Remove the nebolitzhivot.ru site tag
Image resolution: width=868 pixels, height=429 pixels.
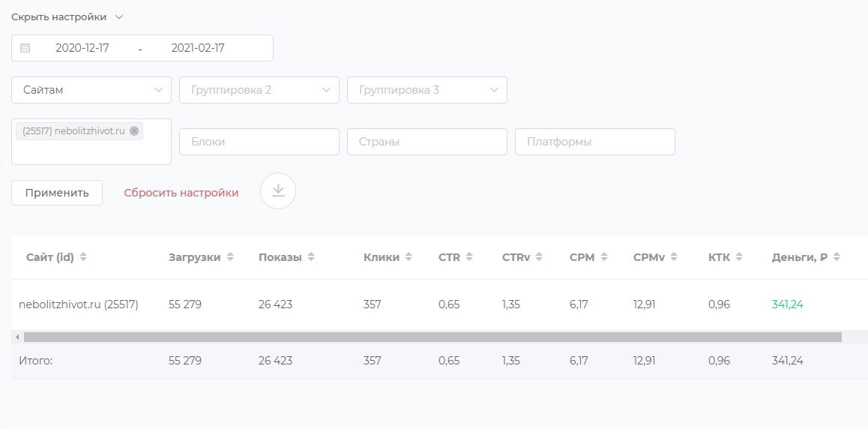click(134, 131)
